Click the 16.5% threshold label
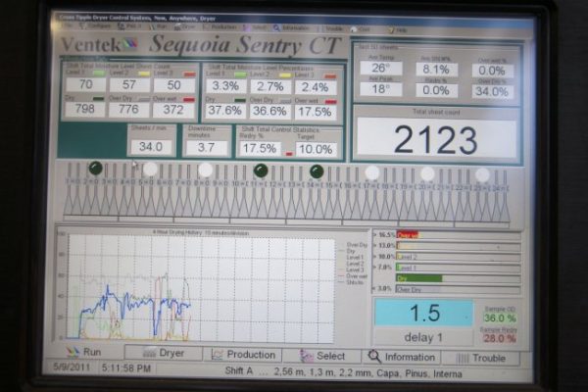The width and height of the screenshot is (588, 392). pyautogui.click(x=384, y=235)
